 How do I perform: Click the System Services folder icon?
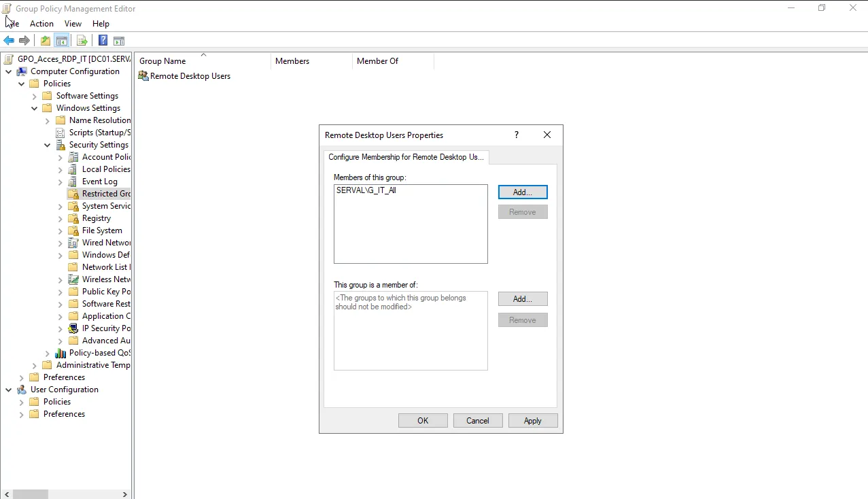(74, 206)
